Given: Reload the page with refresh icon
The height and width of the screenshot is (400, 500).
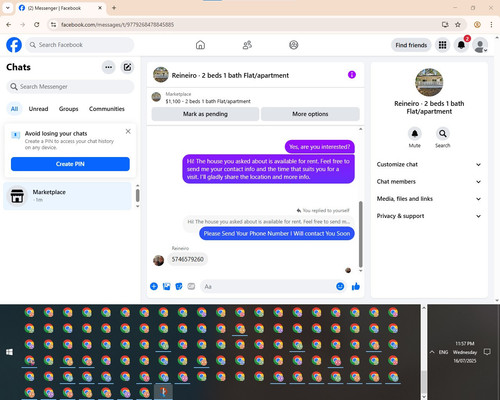Looking at the screenshot, I should [37, 25].
